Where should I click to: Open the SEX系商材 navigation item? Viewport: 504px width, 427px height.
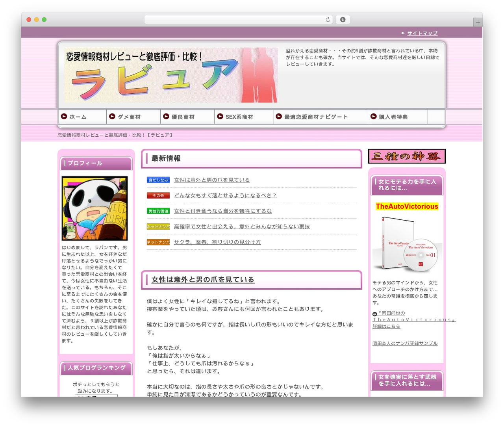(x=244, y=117)
